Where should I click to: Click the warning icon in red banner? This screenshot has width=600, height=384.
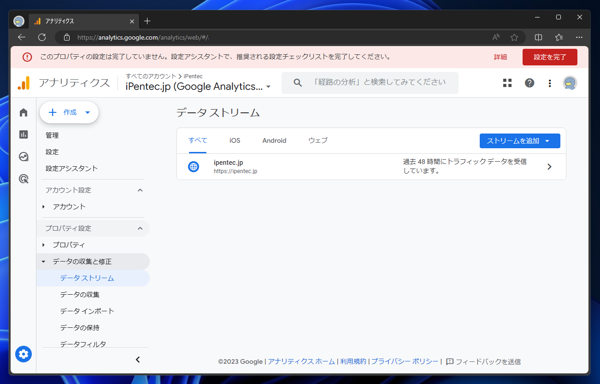[x=27, y=57]
